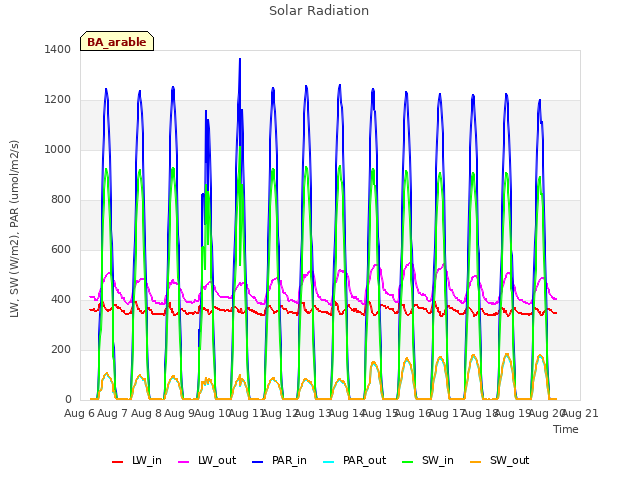This screenshot has width=640, height=480.
Task: Click the PAR_out cyan legend swatch
Action: 329,462
